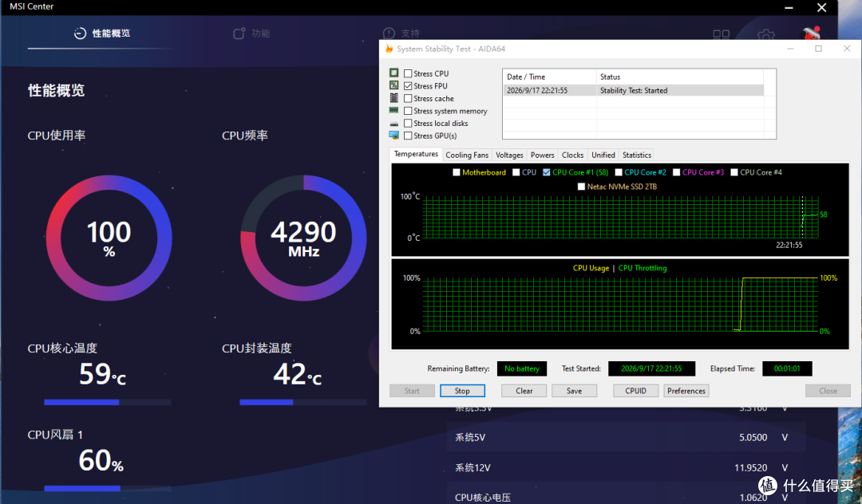Click the 支持 icon in MSI Center
This screenshot has width=862, height=504.
coord(389,33)
